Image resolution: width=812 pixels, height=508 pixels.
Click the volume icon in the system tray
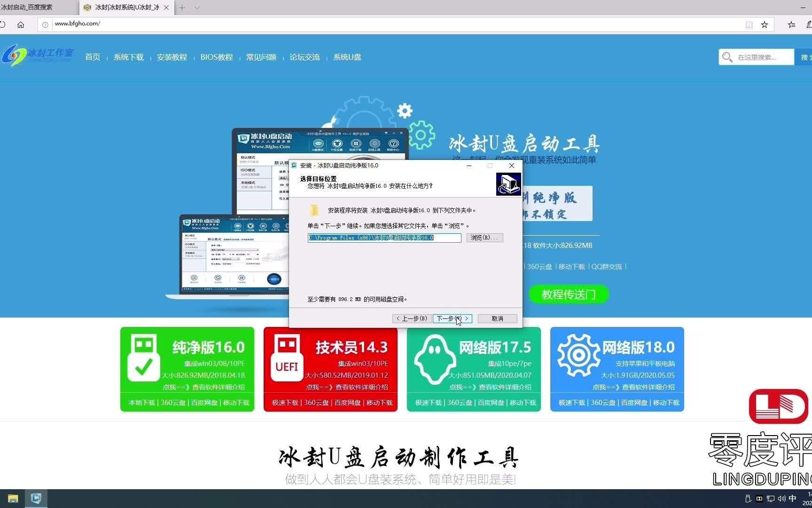[x=782, y=498]
